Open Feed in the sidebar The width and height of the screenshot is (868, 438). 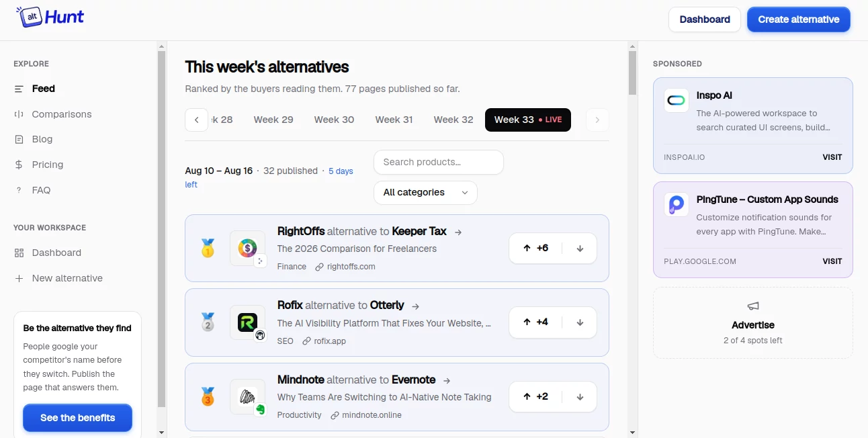(44, 89)
